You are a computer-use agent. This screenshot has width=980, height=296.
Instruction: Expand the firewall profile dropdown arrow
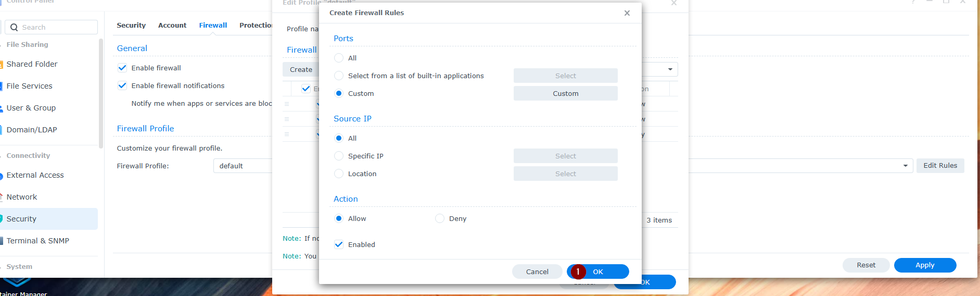905,166
